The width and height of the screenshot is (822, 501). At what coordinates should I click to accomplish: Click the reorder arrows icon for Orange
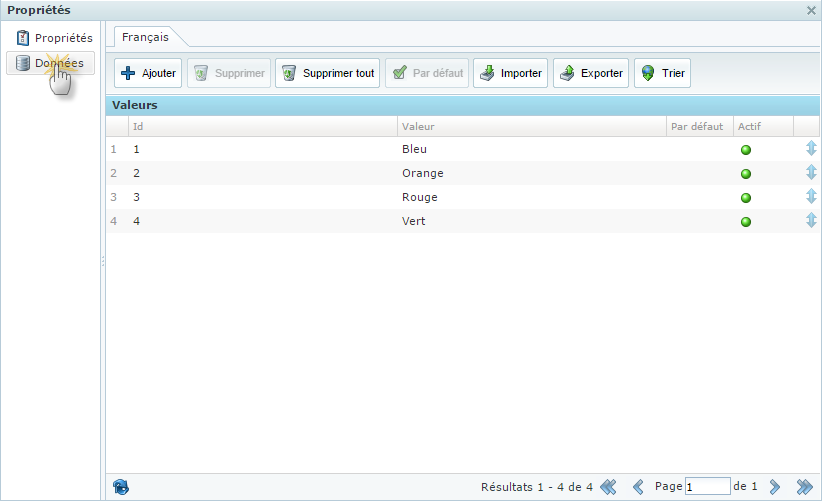pyautogui.click(x=811, y=172)
